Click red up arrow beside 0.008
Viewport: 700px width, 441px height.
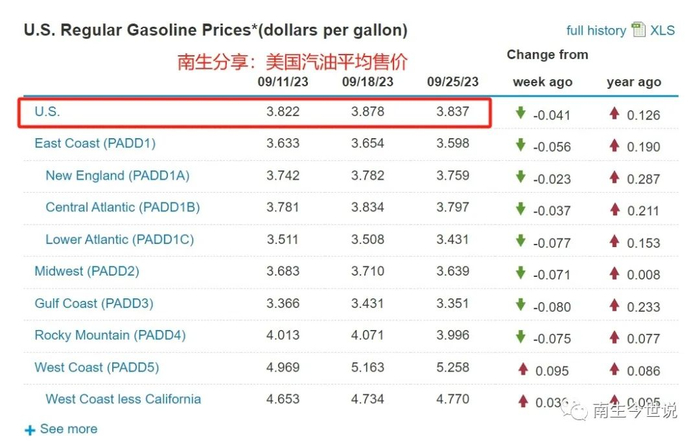[614, 273]
